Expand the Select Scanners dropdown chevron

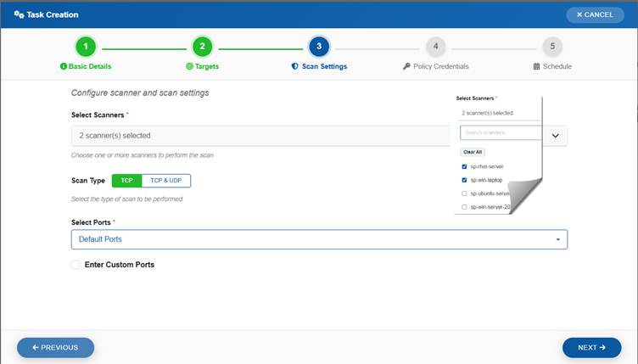click(x=555, y=135)
